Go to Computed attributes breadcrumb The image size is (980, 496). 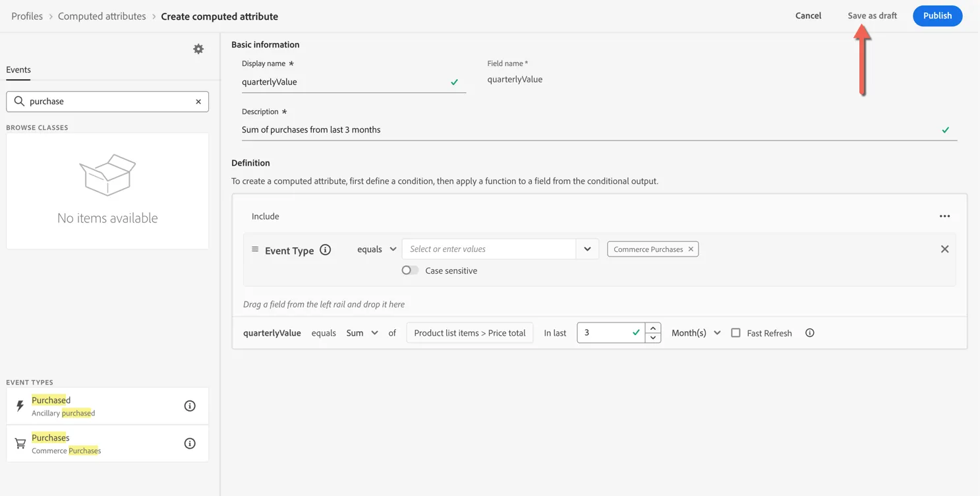[x=101, y=16]
